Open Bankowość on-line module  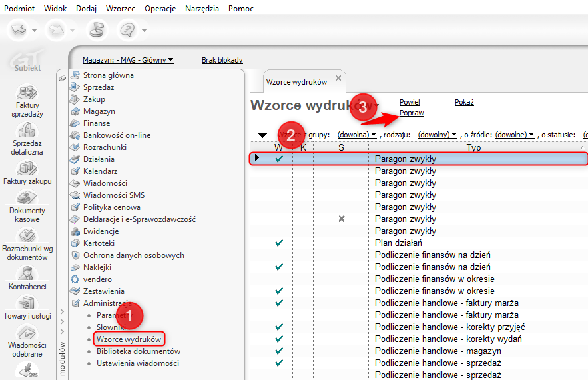(x=117, y=135)
